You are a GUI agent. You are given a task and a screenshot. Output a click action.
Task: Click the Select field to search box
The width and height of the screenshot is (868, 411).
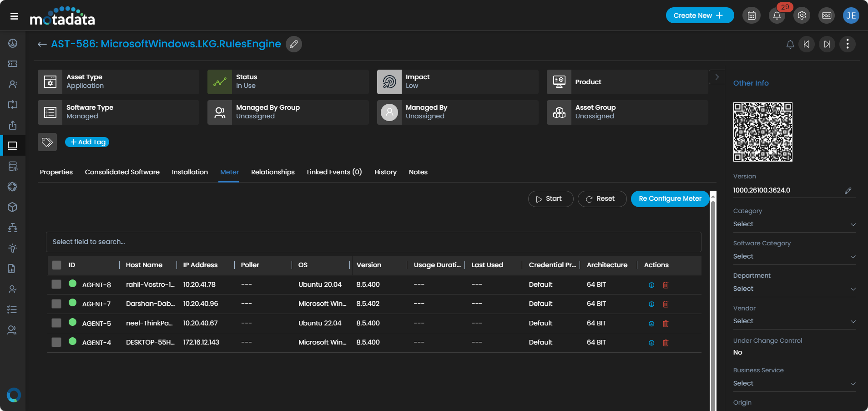373,242
